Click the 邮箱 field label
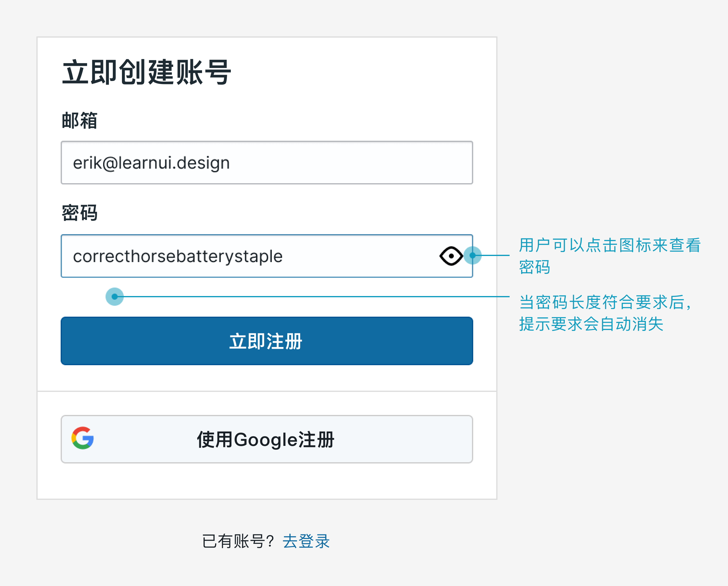Screen dimensions: 728x586 (x=80, y=120)
